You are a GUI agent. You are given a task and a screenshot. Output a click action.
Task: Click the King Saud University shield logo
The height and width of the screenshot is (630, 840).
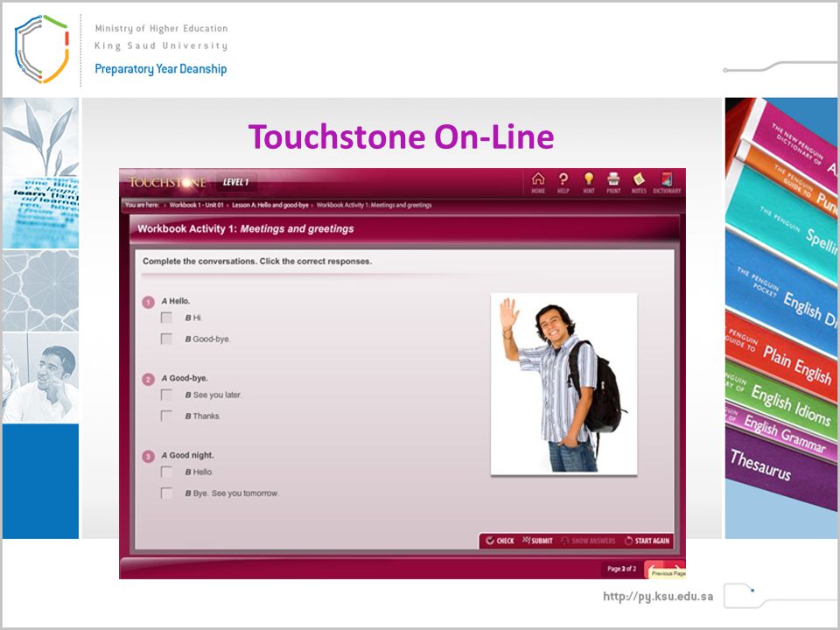point(42,49)
